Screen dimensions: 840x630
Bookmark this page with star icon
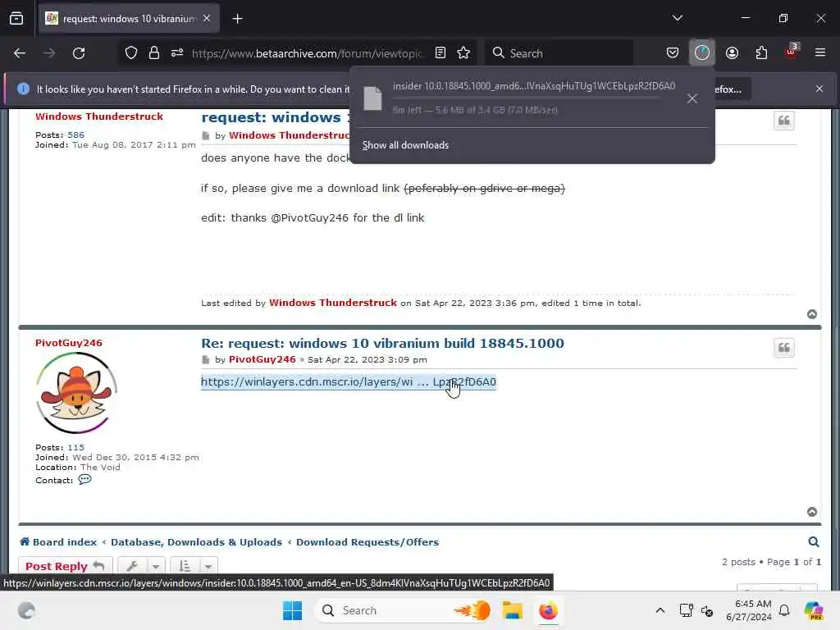(x=463, y=53)
